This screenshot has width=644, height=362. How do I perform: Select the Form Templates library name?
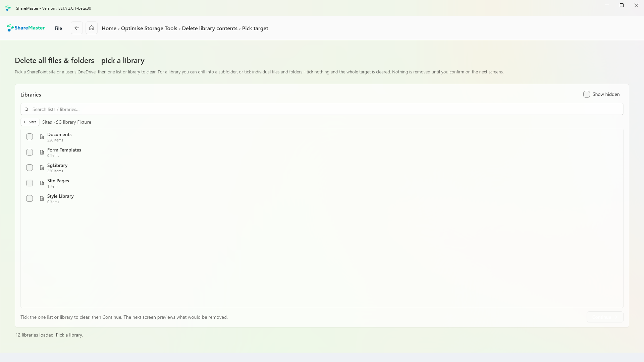(x=64, y=150)
